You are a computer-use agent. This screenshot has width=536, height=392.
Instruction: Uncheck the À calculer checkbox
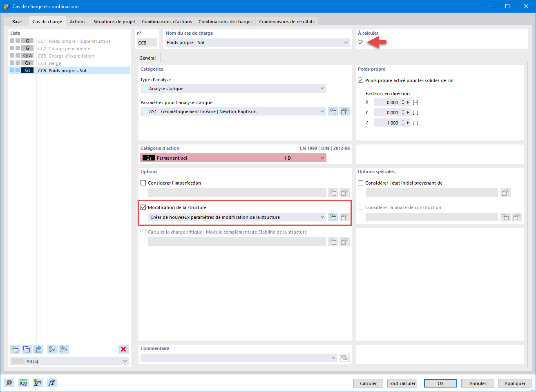360,42
